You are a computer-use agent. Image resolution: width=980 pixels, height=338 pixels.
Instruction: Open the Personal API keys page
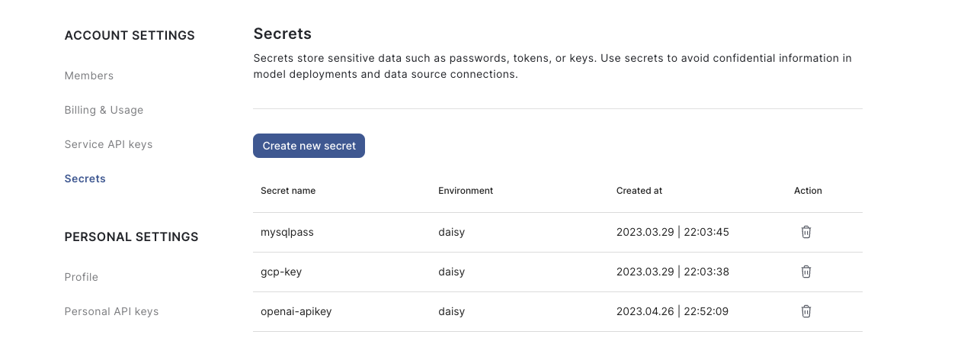(x=111, y=311)
